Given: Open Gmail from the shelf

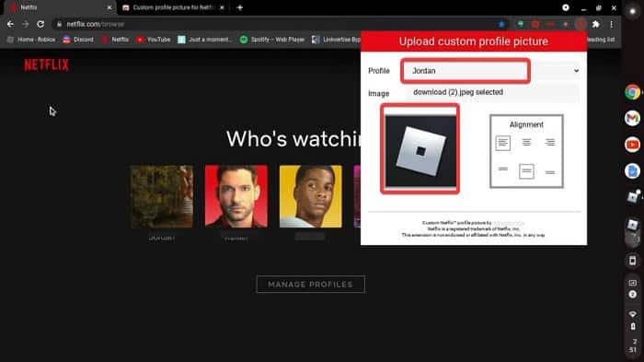Looking at the screenshot, I should click(x=633, y=118).
